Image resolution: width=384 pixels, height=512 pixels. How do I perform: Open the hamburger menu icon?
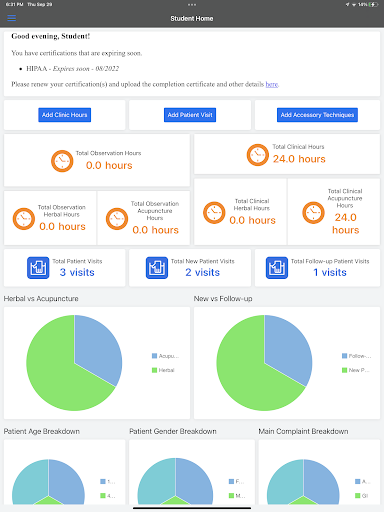pos(12,18)
